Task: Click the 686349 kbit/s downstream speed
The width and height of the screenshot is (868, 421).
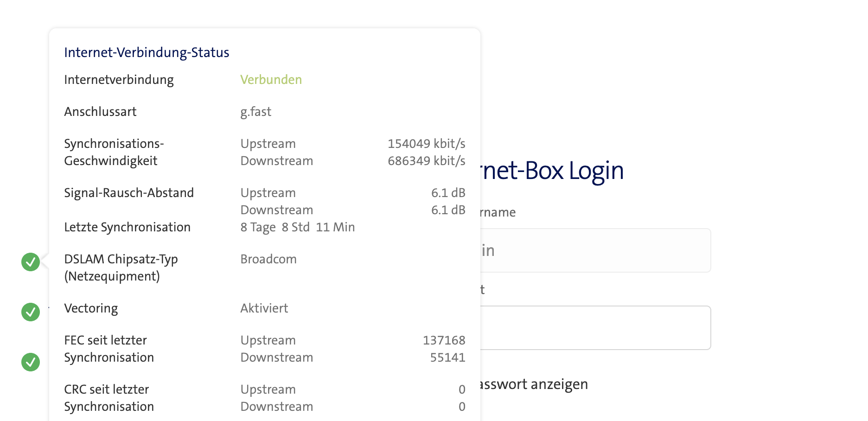Action: tap(426, 161)
